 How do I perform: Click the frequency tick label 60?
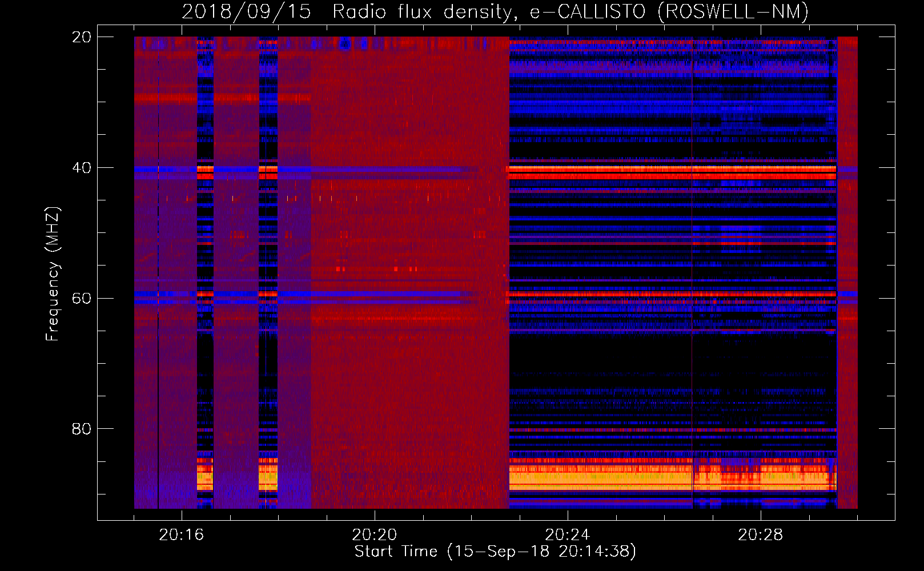[81, 298]
